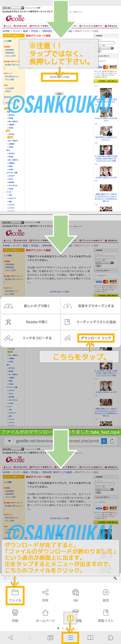Screen dimensions: 121x644
Task: Tap the puzzle-piece extensions icon
Action: click(111, 637)
